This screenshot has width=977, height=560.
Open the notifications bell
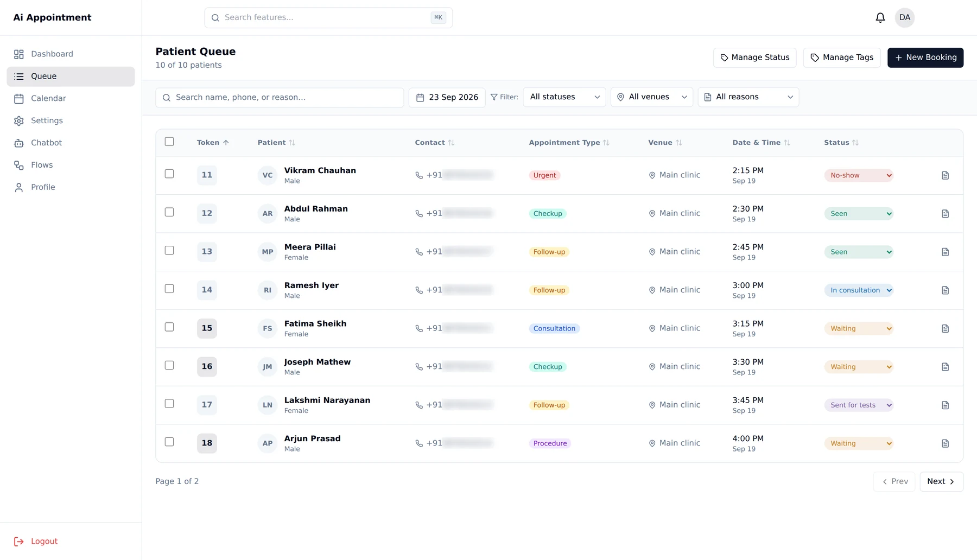(880, 17)
